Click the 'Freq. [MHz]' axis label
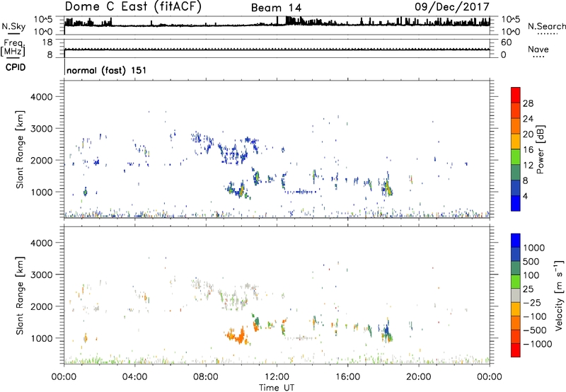Image resolution: width=566 pixels, height=392 pixels. point(13,49)
